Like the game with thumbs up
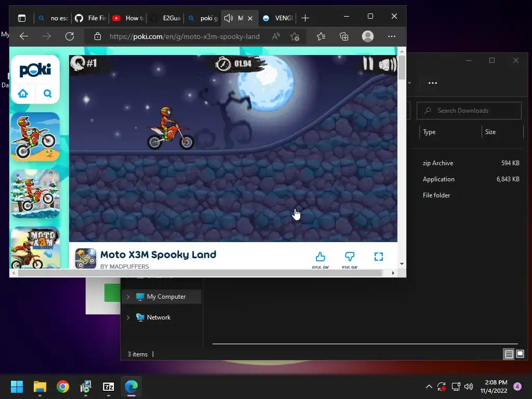This screenshot has height=399, width=532. (320, 257)
